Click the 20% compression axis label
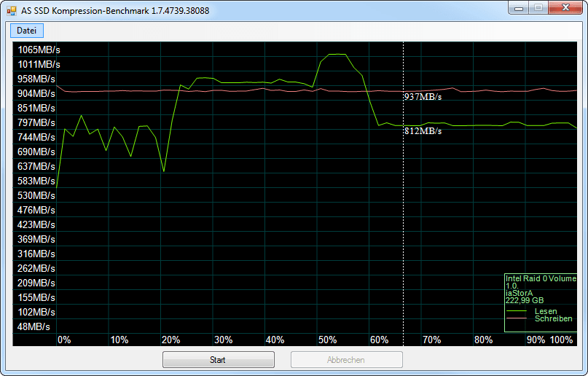 tap(171, 340)
